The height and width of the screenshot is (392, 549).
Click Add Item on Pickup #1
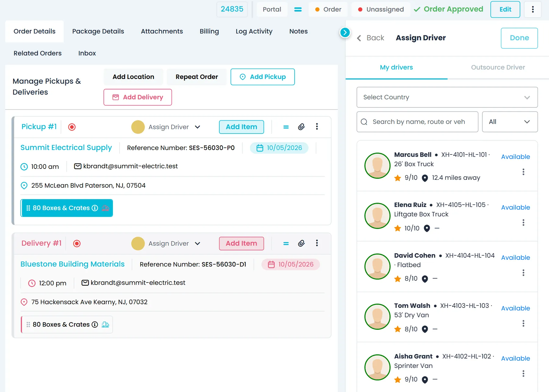tap(241, 127)
